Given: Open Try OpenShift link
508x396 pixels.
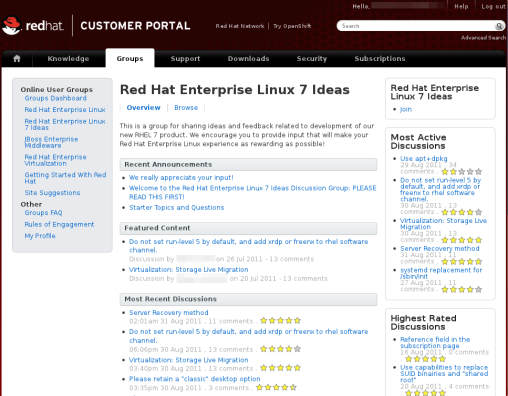Looking at the screenshot, I should [x=292, y=26].
